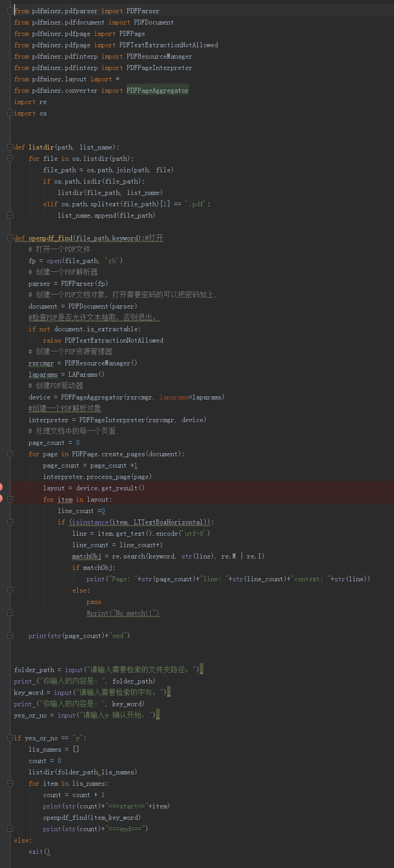Remove breakpoint on layout = device.get_result() line
394x868 pixels.
coord(1,488)
